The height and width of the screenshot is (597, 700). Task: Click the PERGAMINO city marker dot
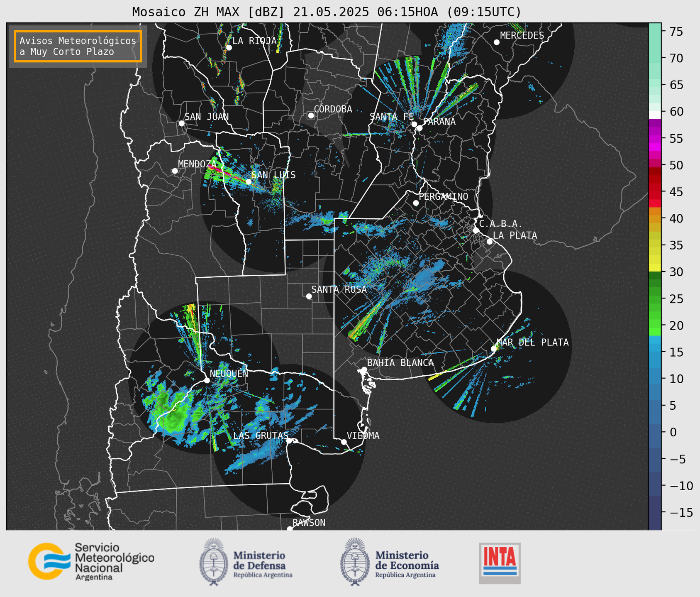tap(416, 203)
